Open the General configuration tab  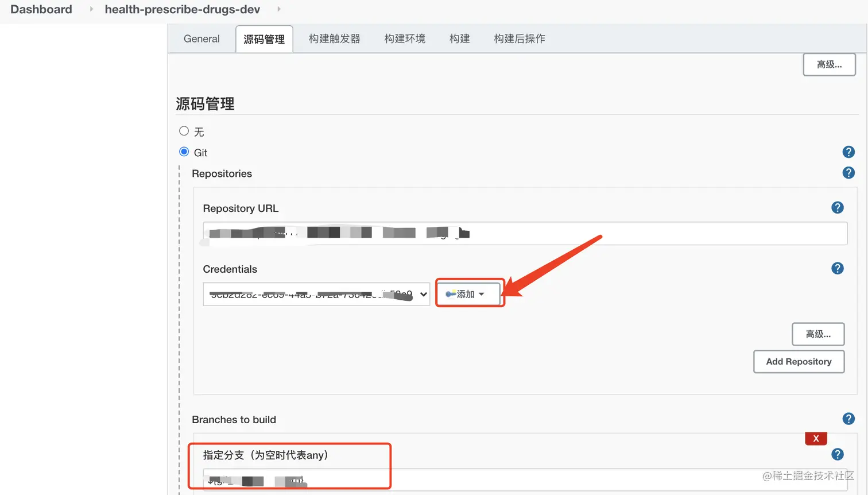[201, 38]
